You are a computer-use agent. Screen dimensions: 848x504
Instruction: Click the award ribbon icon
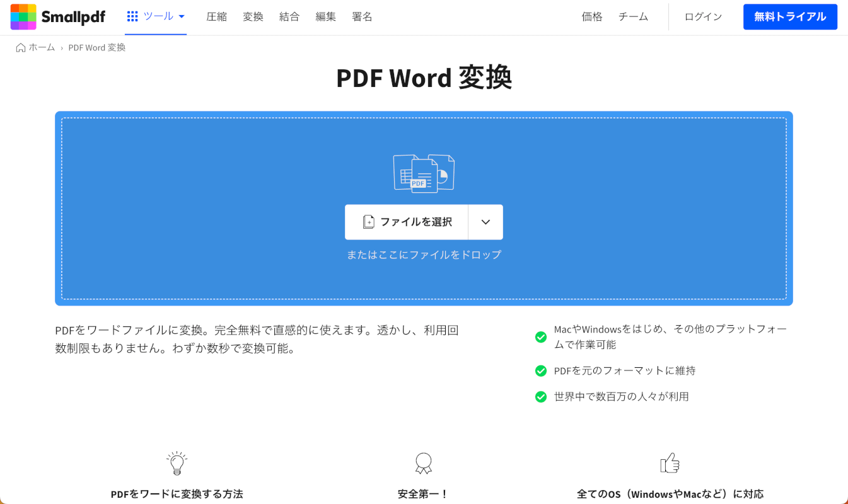pos(424,463)
